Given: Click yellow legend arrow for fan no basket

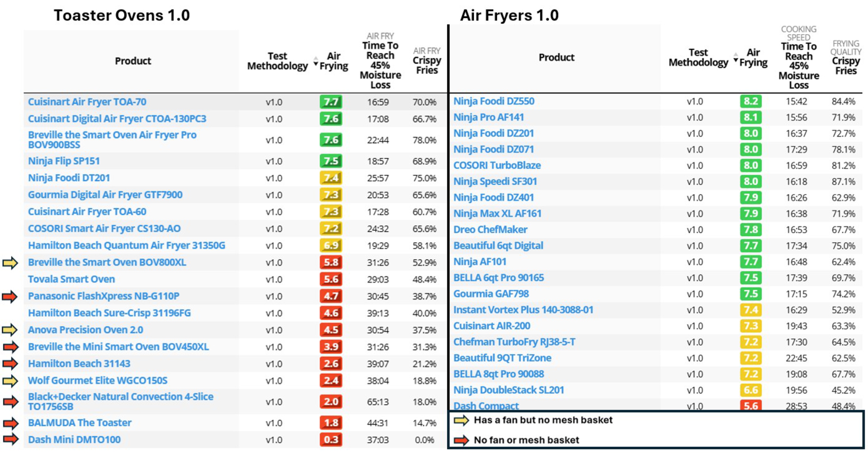Looking at the screenshot, I should pos(461,420).
